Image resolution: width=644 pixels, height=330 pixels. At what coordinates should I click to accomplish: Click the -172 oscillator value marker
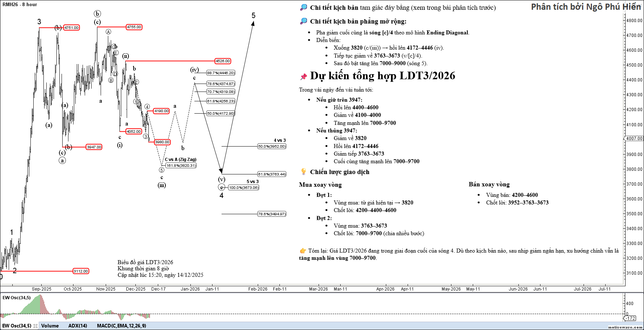pos(631,318)
